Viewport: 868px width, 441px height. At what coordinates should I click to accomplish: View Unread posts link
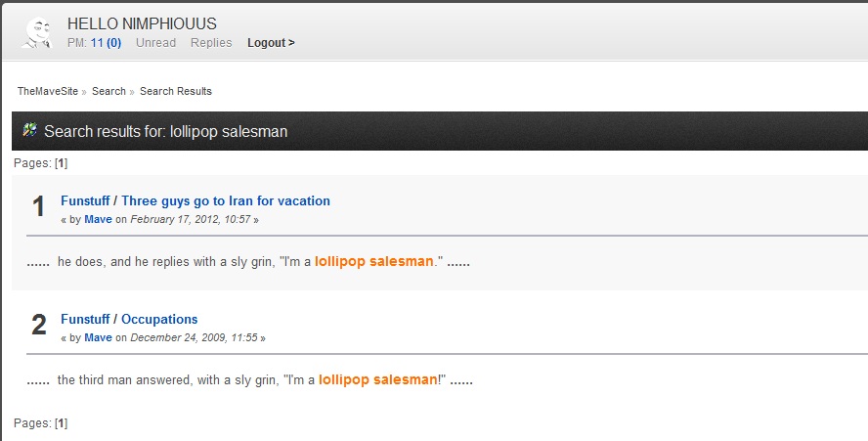(155, 43)
